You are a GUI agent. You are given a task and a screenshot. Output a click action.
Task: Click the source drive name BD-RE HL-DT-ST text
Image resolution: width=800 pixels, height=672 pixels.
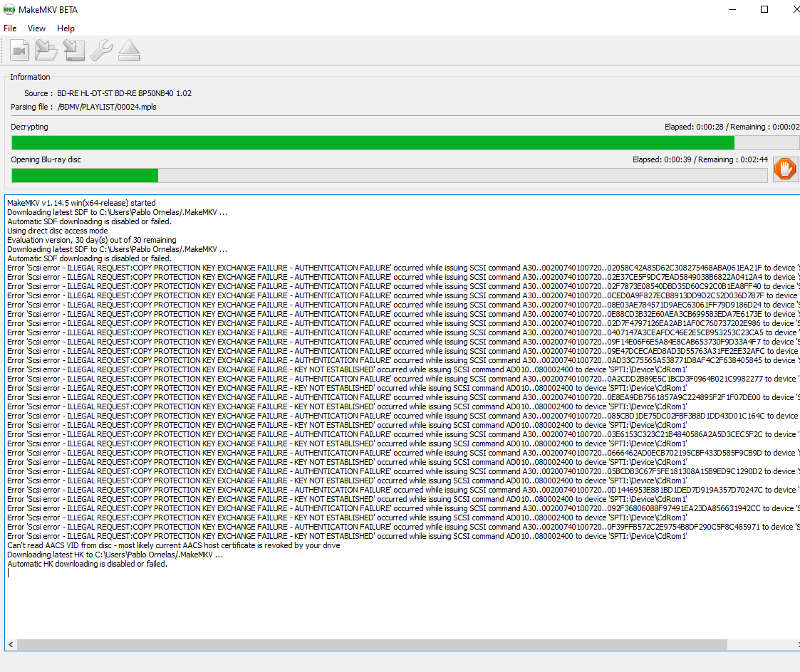124,93
